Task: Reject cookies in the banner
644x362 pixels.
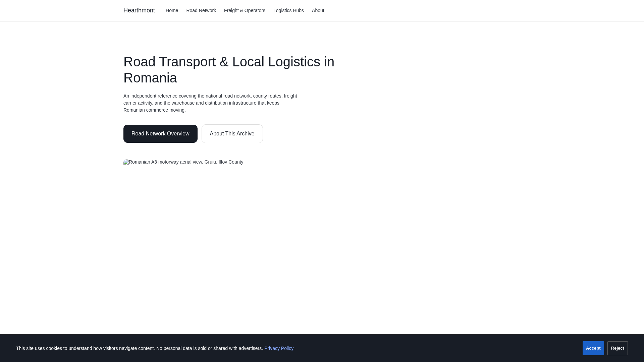Action: click(x=618, y=348)
